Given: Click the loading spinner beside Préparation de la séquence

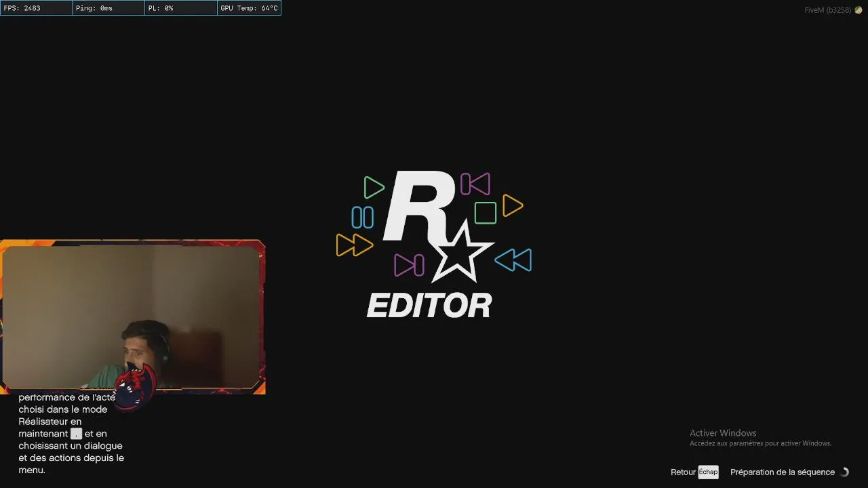Looking at the screenshot, I should tap(844, 472).
